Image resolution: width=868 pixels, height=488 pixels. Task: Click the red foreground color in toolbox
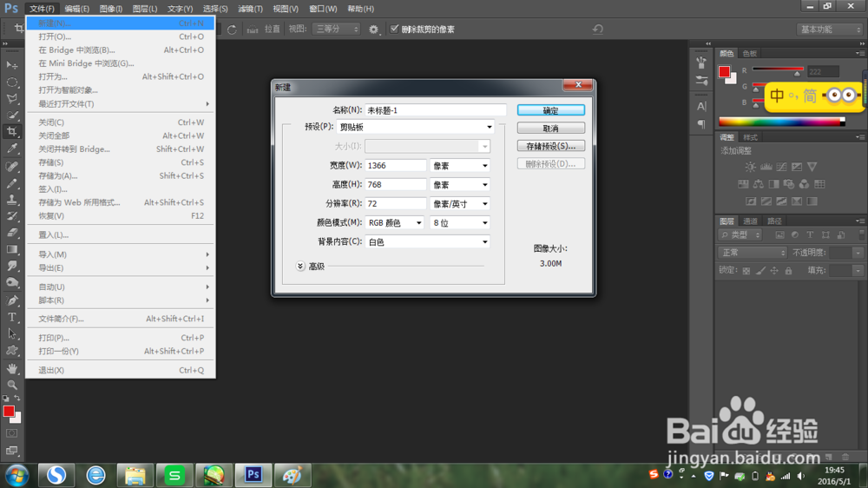pos(9,412)
